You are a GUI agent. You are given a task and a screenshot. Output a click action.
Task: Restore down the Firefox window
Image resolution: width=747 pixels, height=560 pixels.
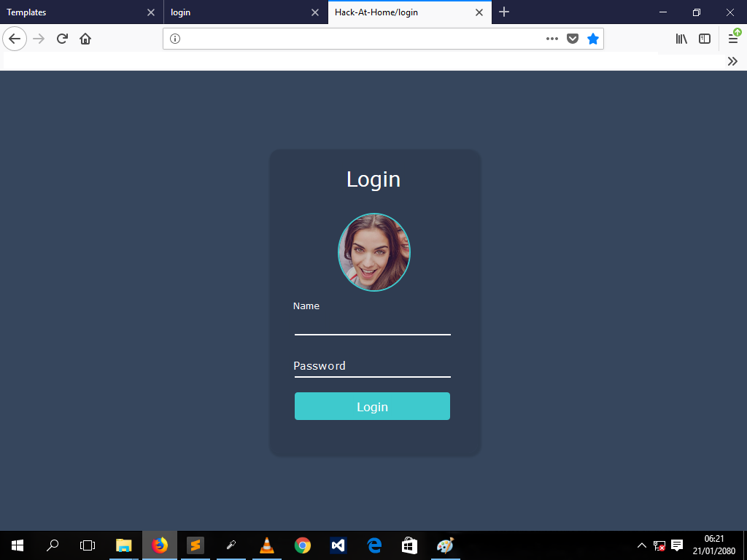[x=697, y=12]
